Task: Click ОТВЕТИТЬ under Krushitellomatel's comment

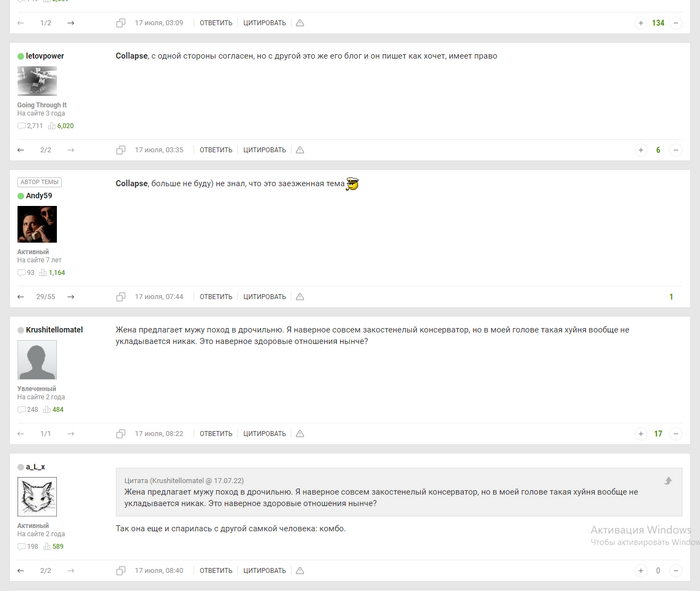Action: tap(216, 433)
